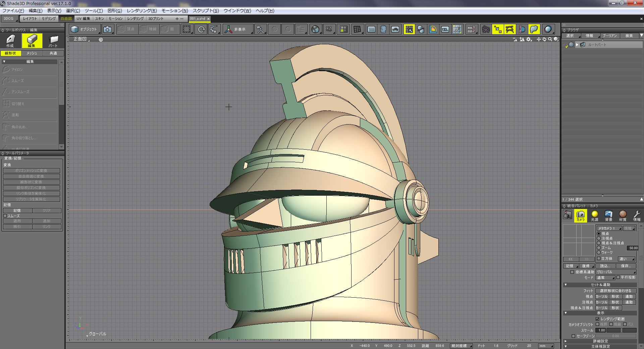Image resolution: width=644 pixels, height=349 pixels.
Task: Click the W axis icon
Action: [260, 30]
